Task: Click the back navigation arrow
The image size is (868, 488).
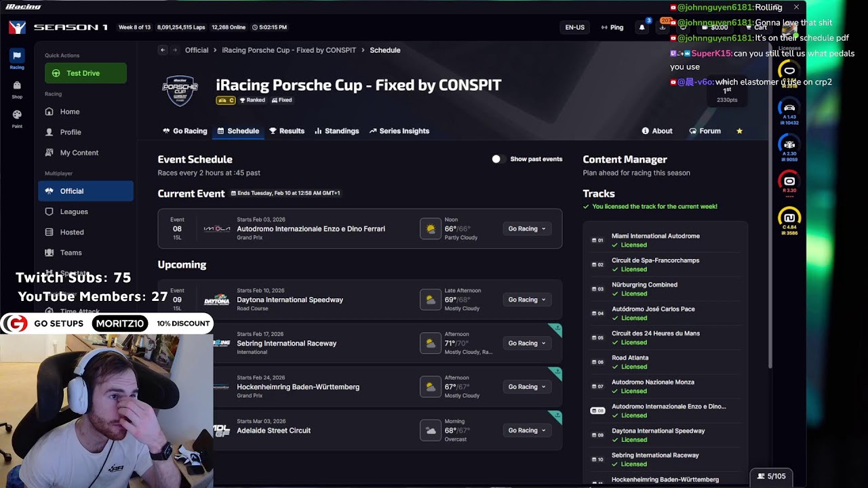Action: tap(163, 50)
